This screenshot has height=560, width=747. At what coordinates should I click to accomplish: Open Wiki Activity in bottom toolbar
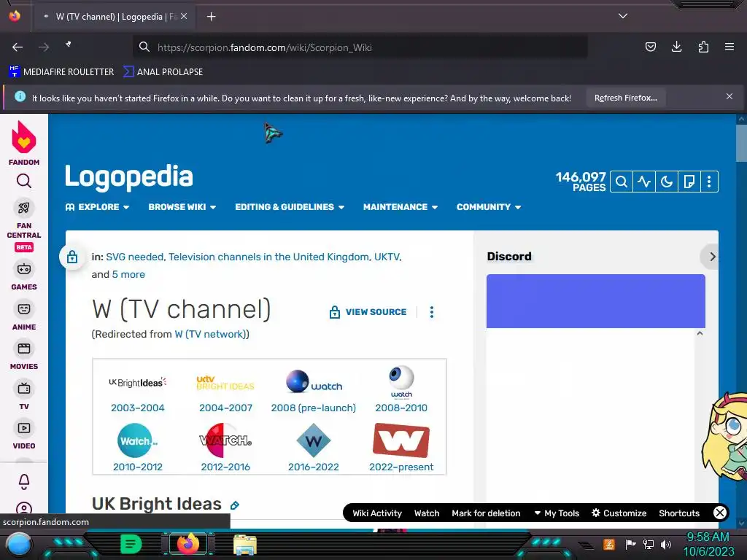(x=377, y=513)
